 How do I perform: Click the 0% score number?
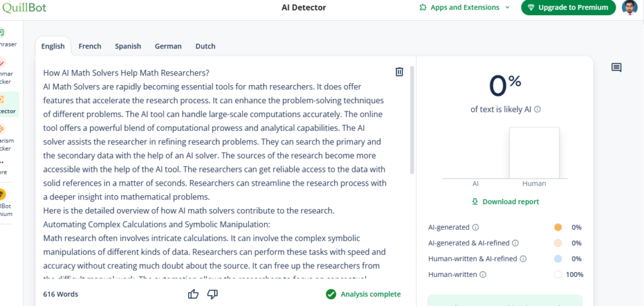pyautogui.click(x=505, y=86)
